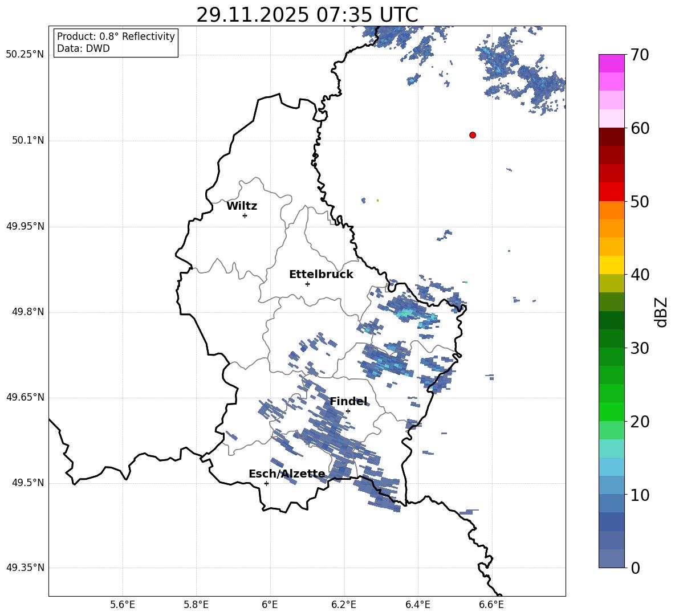This screenshot has width=675, height=616.
Task: Click the 30 tick label on colorbar
Action: [x=640, y=348]
